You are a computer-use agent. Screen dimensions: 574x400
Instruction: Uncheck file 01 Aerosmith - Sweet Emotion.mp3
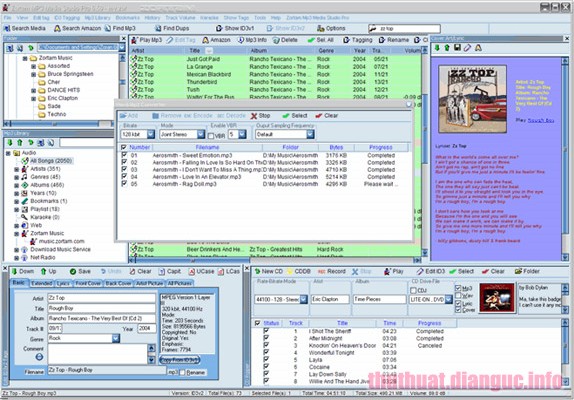coord(124,155)
